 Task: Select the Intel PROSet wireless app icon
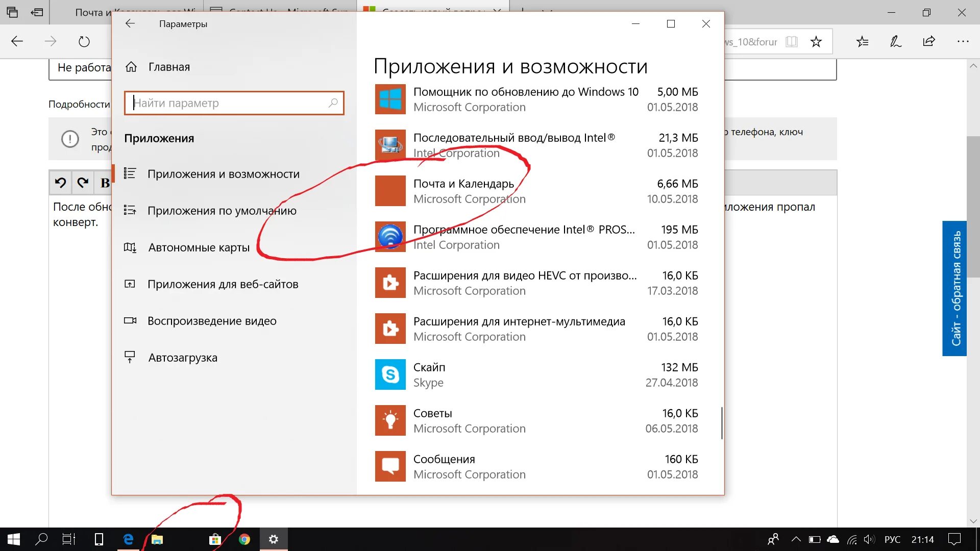pos(390,237)
